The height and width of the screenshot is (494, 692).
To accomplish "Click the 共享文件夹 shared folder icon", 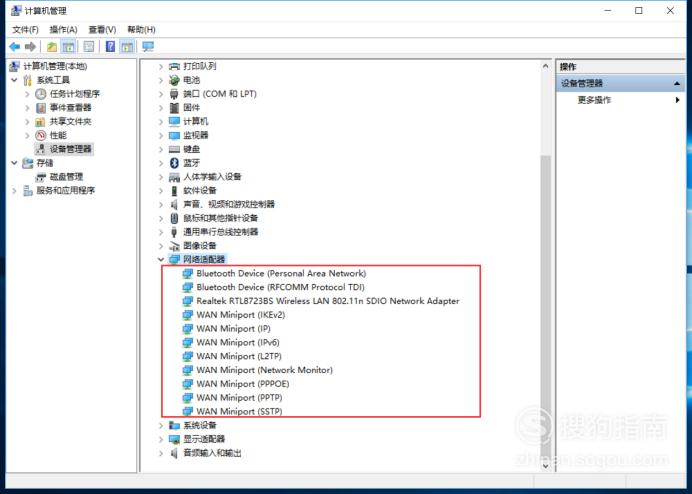I will [41, 121].
